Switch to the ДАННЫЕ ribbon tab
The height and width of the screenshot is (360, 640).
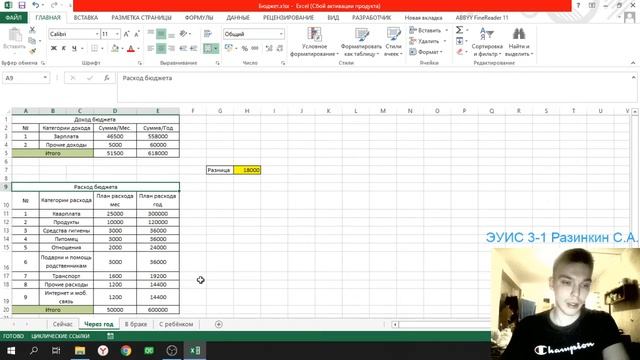click(x=238, y=18)
